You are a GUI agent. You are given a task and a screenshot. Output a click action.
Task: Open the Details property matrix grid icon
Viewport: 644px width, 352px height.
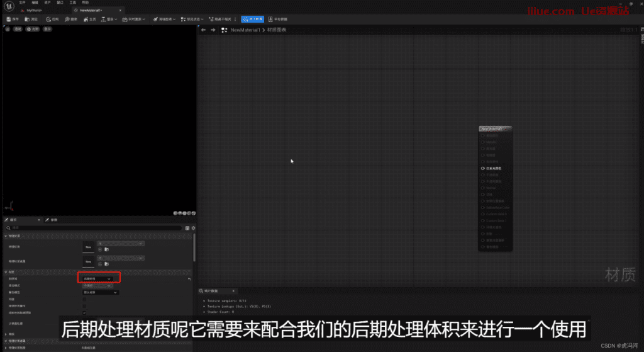tap(187, 228)
